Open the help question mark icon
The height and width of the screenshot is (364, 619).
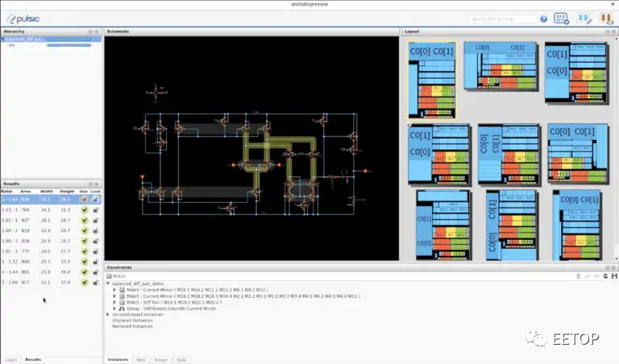point(543,19)
